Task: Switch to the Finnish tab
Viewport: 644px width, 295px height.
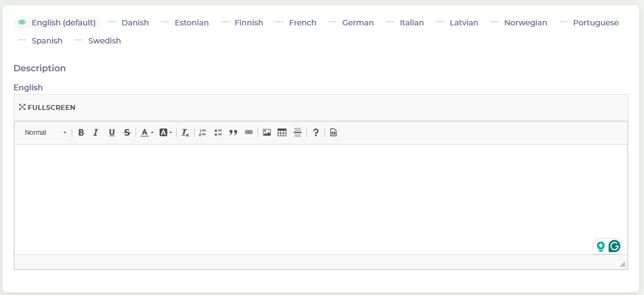Action: (x=242, y=22)
